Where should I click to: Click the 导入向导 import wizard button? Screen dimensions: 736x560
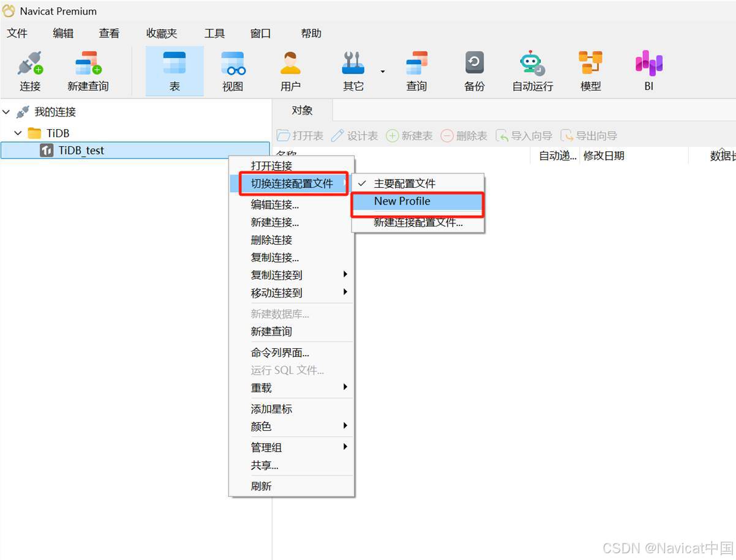pyautogui.click(x=524, y=136)
